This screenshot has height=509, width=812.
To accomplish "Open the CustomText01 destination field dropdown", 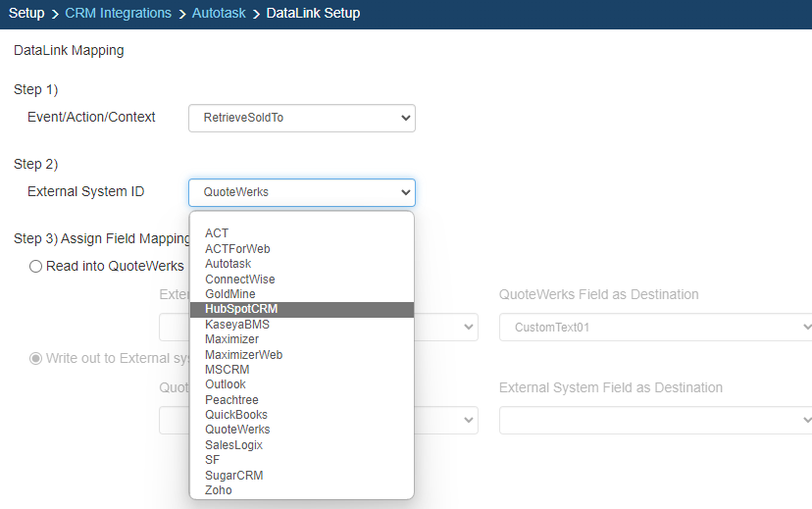I will (655, 328).
